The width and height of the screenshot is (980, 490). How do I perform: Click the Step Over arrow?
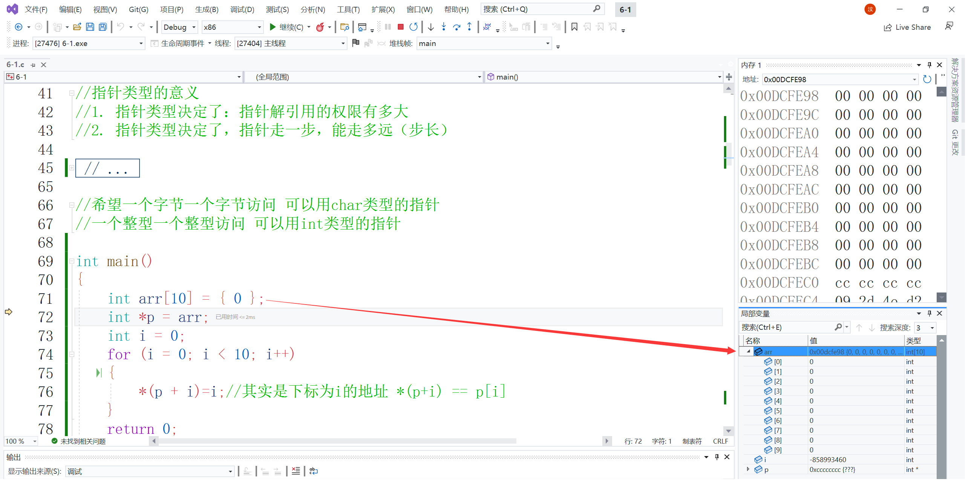(456, 27)
